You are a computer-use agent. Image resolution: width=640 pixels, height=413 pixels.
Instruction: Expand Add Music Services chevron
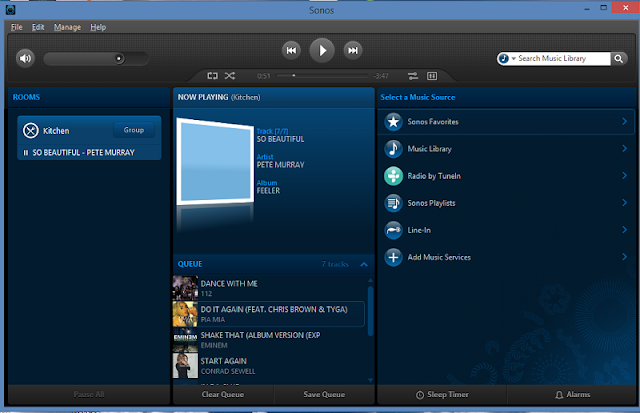pos(624,257)
